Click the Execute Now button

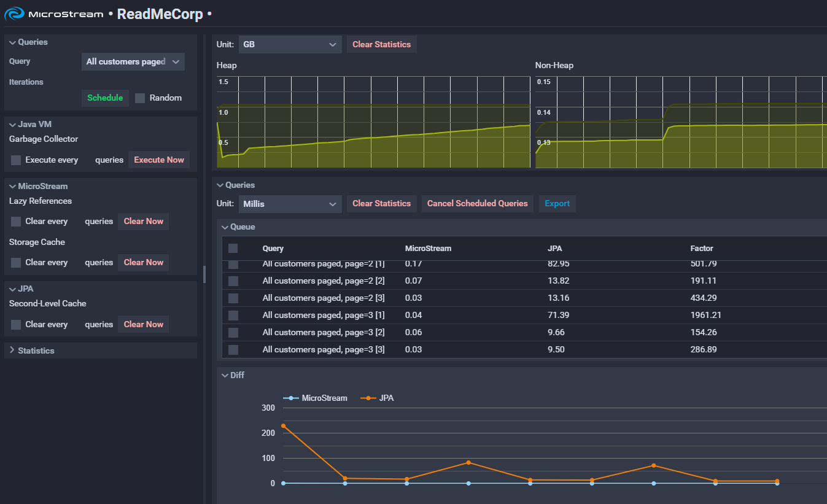tap(159, 160)
